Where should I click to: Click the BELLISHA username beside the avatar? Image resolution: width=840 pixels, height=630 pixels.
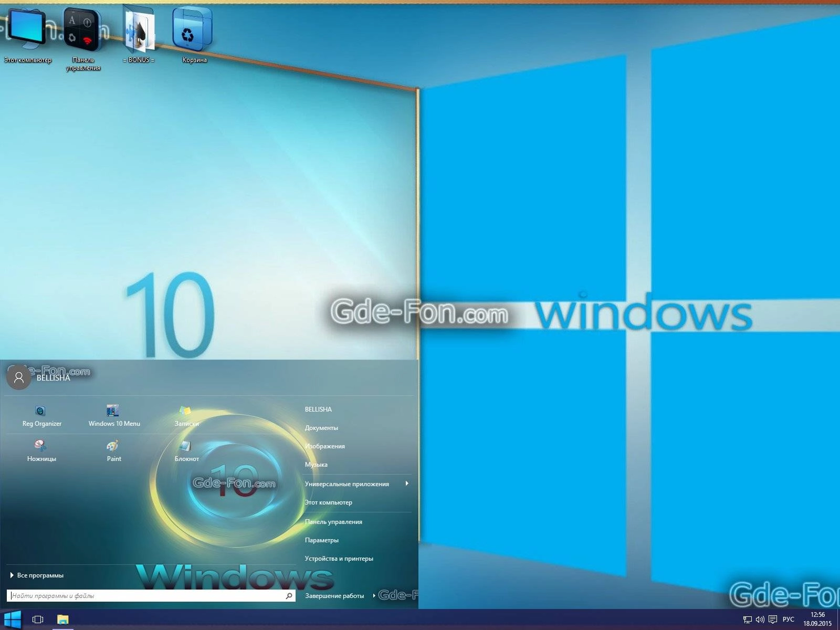[53, 378]
